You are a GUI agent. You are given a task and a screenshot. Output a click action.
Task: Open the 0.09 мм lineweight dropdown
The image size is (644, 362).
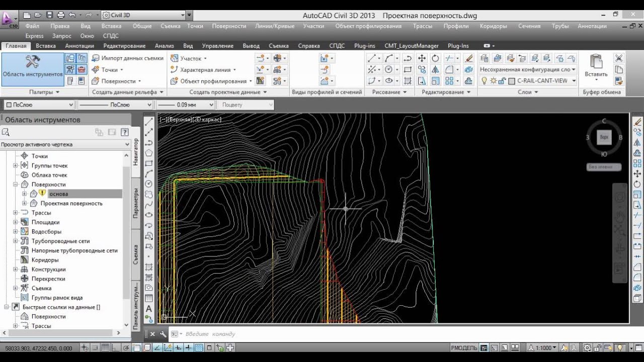click(185, 105)
